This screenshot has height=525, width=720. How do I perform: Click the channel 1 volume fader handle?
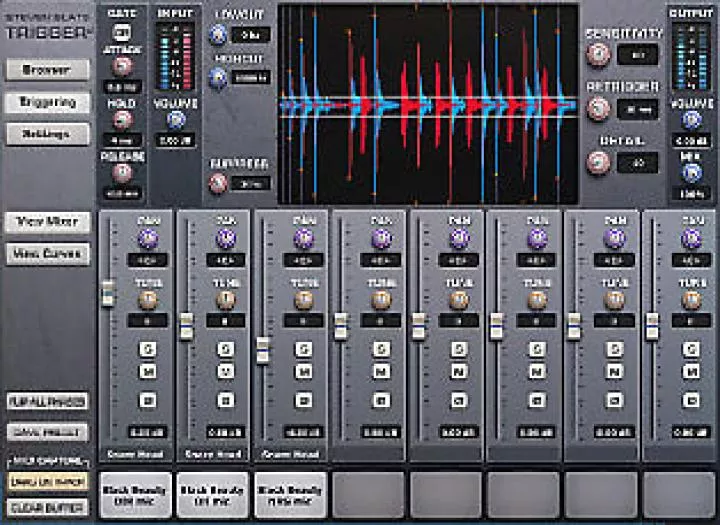[107, 293]
